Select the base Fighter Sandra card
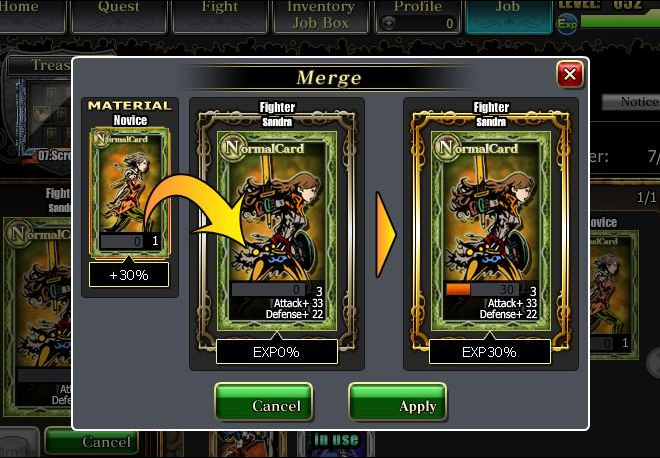 click(x=277, y=231)
